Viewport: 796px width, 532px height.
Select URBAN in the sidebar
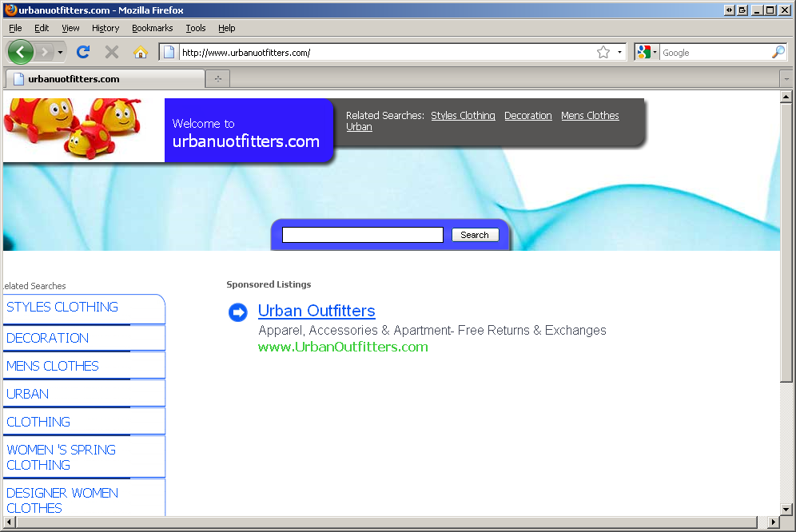click(x=27, y=394)
